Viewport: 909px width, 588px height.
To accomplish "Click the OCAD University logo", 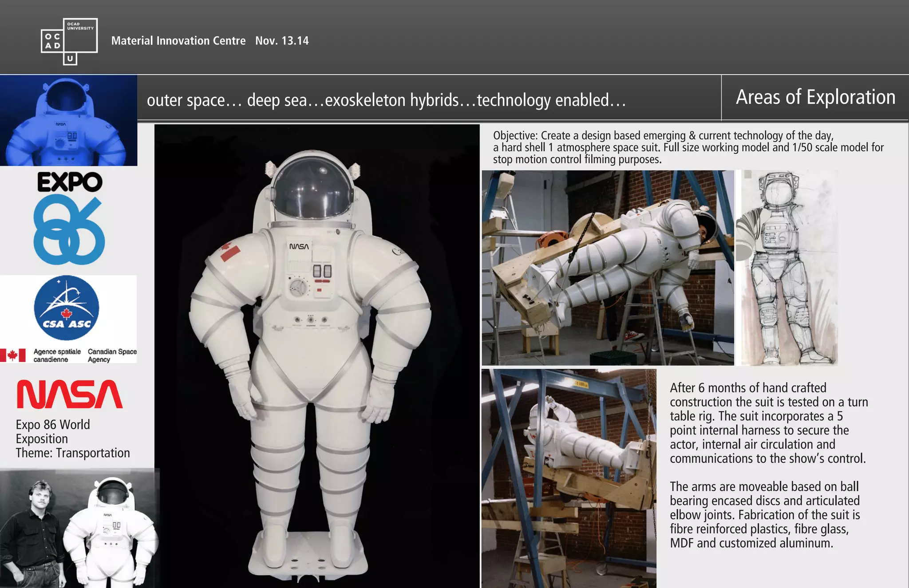I will click(x=69, y=41).
